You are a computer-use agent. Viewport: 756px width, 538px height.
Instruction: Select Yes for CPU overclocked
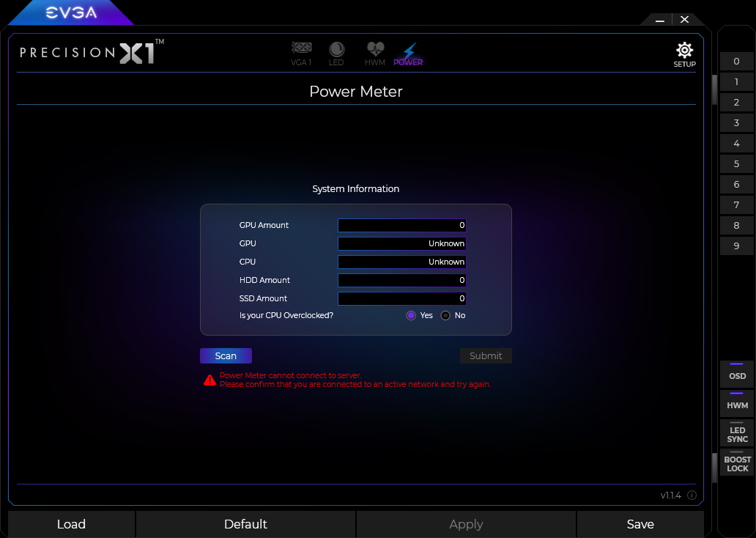point(411,315)
